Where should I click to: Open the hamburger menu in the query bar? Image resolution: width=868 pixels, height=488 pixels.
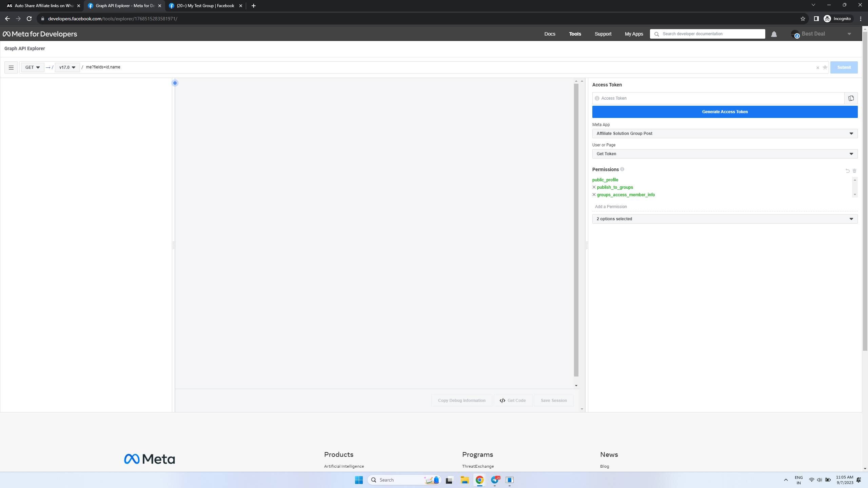(x=11, y=67)
